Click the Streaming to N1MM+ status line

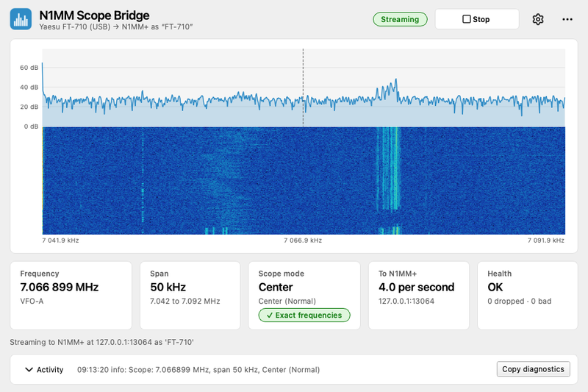(101, 342)
